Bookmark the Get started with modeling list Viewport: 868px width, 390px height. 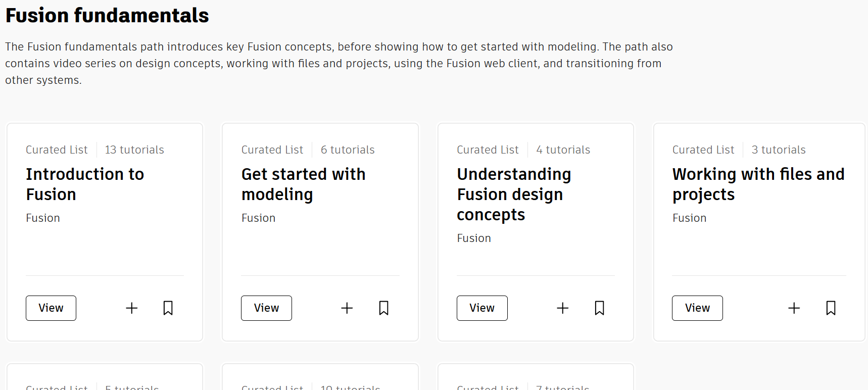click(384, 308)
